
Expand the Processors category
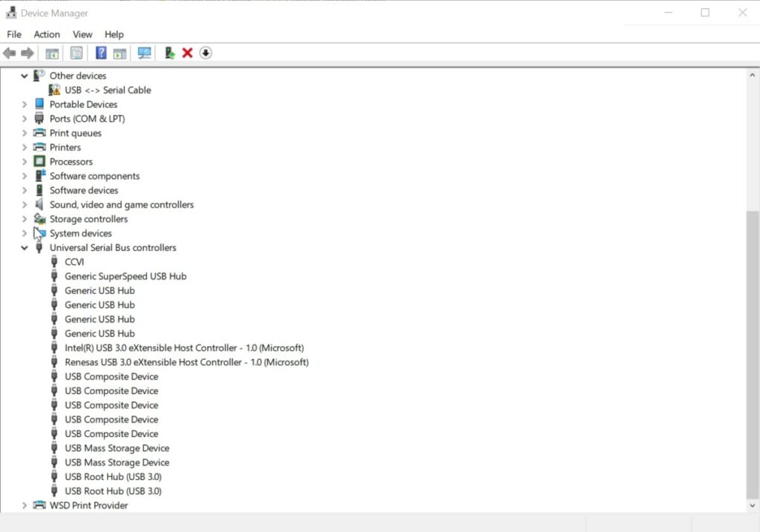click(x=24, y=161)
